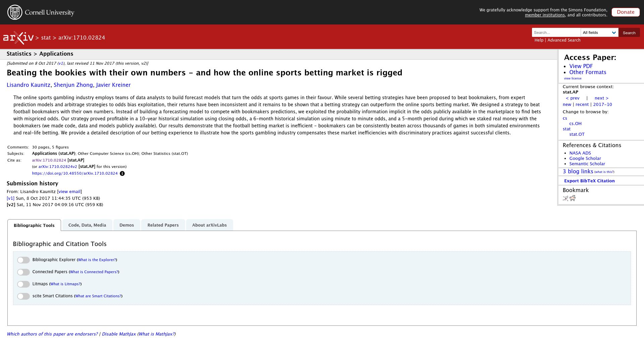Screen dimensions: 644x362
Task: Enable the Bibliographic Explorer toggle
Action: 23,260
